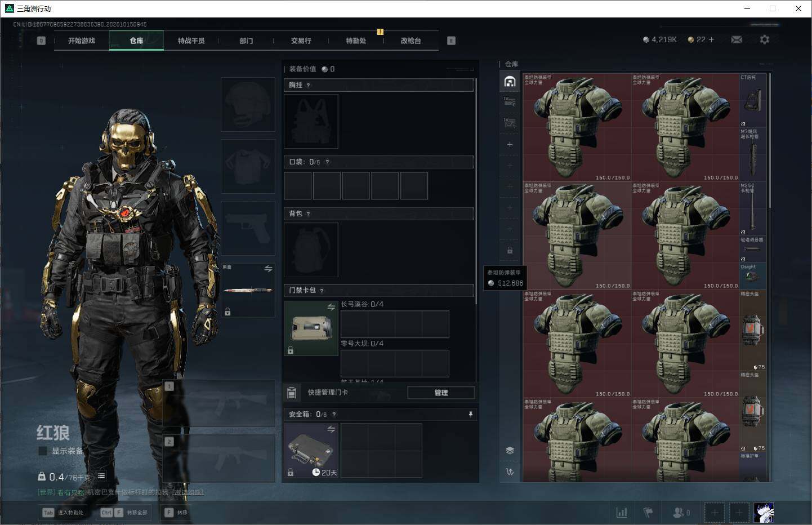
Task: Select the empty backpack slot
Action: coord(311,250)
